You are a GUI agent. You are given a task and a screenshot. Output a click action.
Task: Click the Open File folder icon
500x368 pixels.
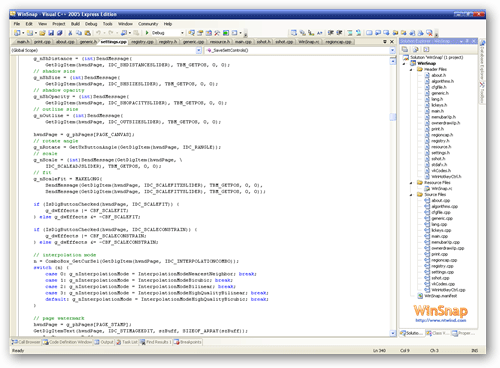[42, 33]
